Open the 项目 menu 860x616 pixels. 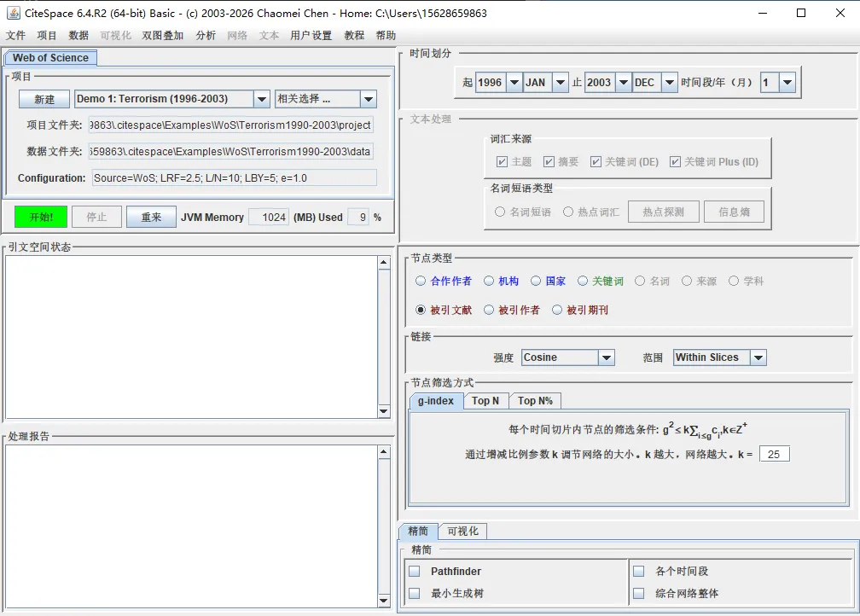click(x=47, y=35)
